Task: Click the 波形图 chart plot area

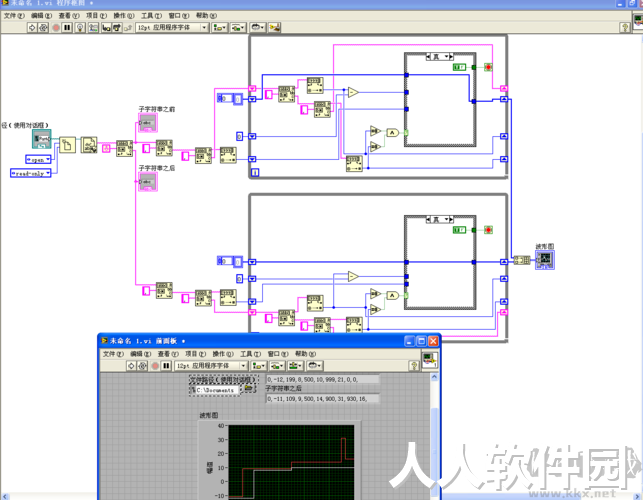Action: pyautogui.click(x=291, y=462)
